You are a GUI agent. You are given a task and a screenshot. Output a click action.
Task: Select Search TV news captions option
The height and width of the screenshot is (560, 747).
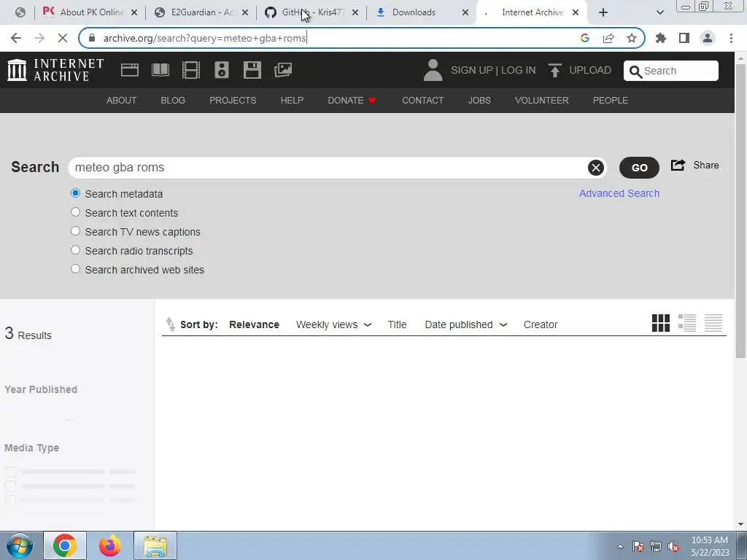[x=75, y=231]
